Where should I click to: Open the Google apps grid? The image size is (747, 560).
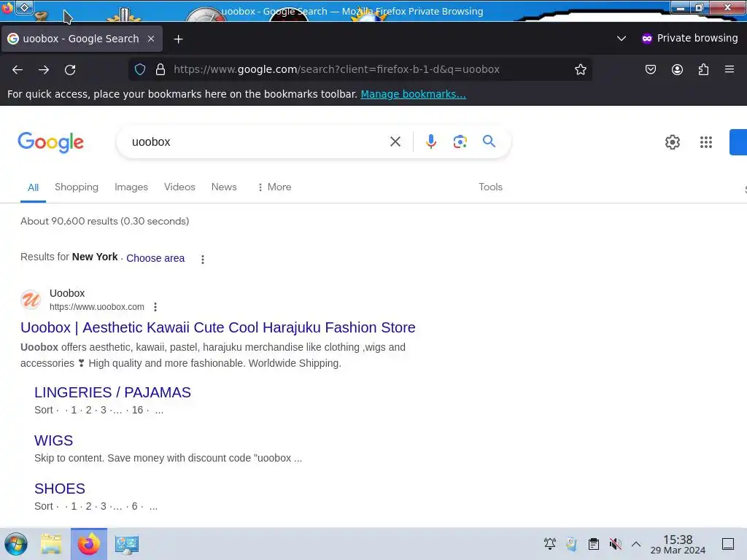click(706, 142)
